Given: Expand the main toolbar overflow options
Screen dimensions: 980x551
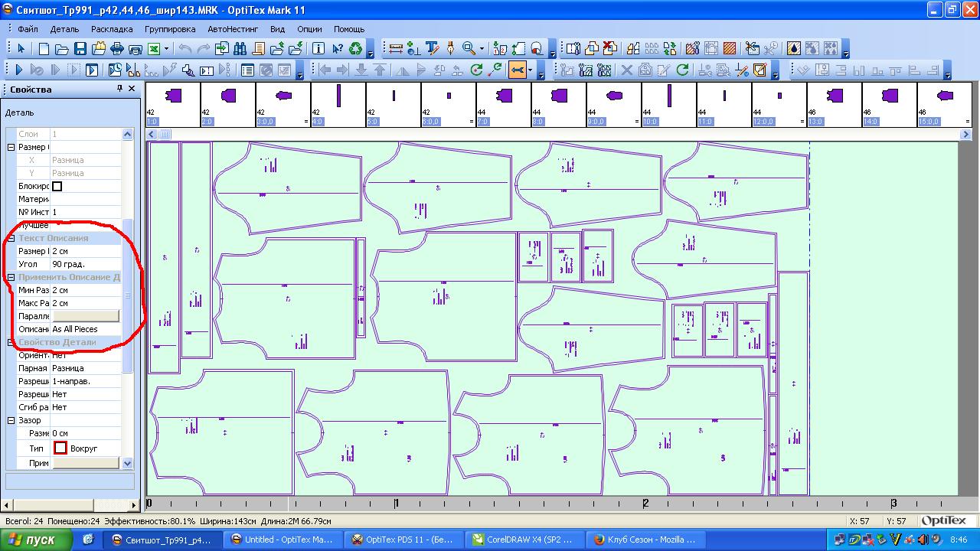Looking at the screenshot, I should click(371, 51).
